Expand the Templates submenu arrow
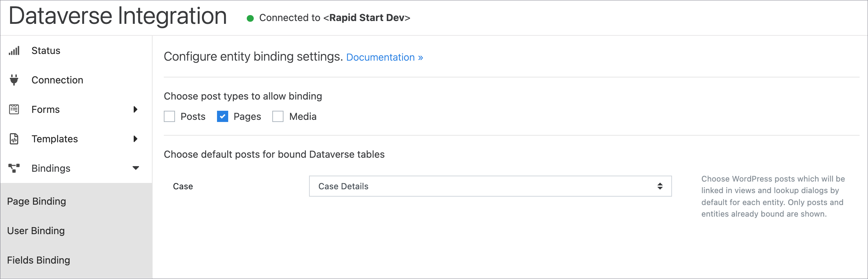This screenshot has height=279, width=868. 136,139
